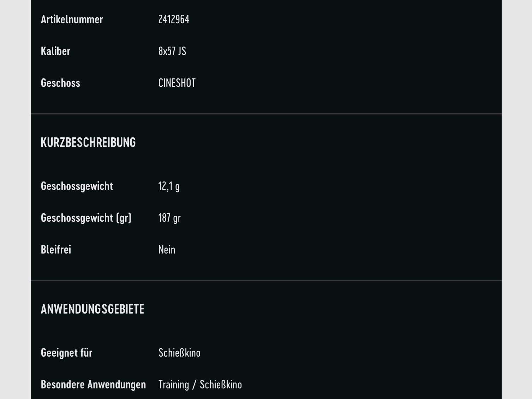Click the Geschossgewicht label
This screenshot has width=532, height=399.
(77, 186)
